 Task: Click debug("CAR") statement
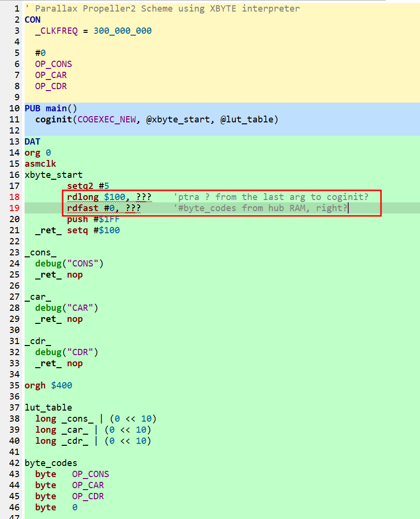pos(67,308)
